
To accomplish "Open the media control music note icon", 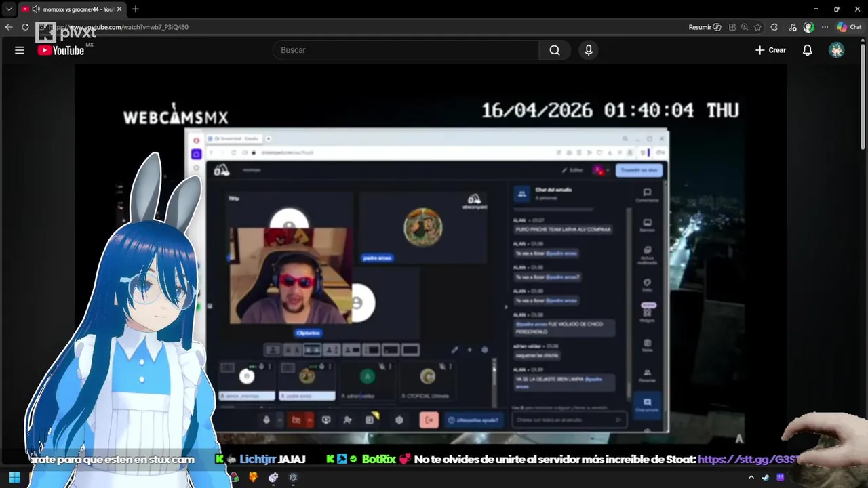I will pyautogui.click(x=793, y=27).
